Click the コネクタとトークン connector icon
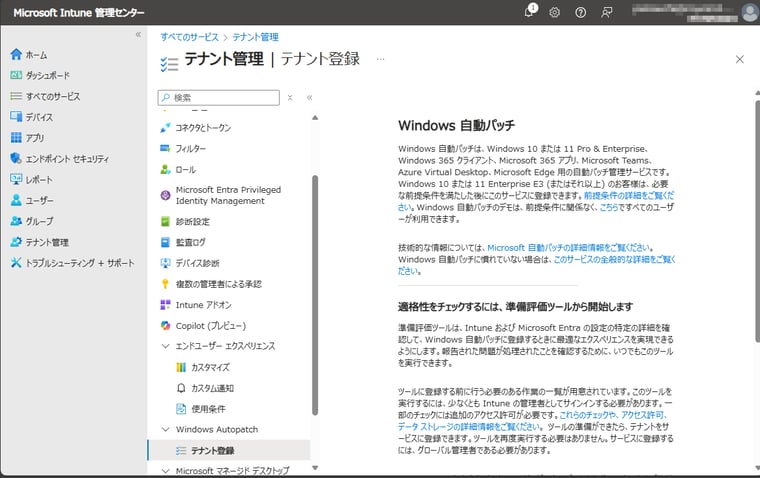 [x=165, y=127]
